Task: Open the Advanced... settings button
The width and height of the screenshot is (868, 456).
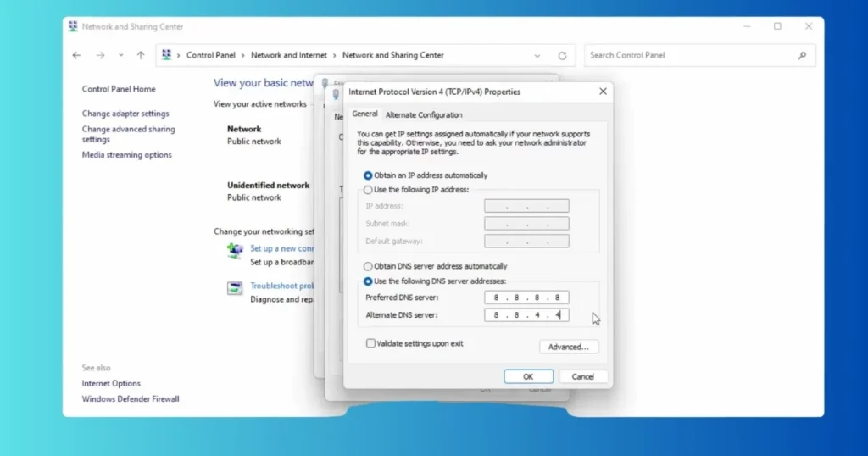Action: click(x=569, y=347)
